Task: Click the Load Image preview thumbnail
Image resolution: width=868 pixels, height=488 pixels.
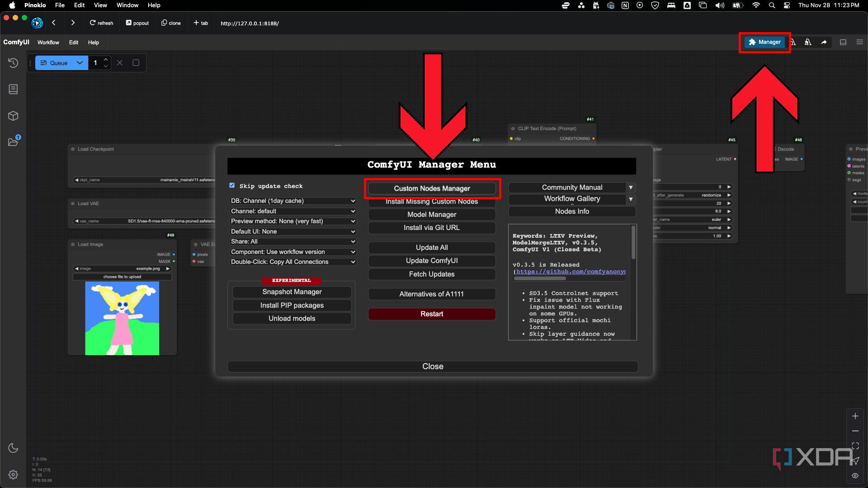Action: [x=122, y=318]
